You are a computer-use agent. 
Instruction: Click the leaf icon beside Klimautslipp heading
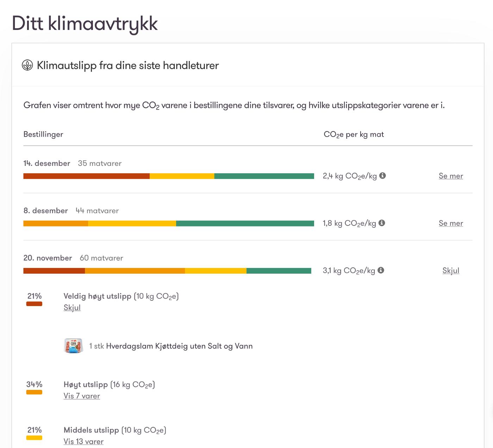point(27,65)
